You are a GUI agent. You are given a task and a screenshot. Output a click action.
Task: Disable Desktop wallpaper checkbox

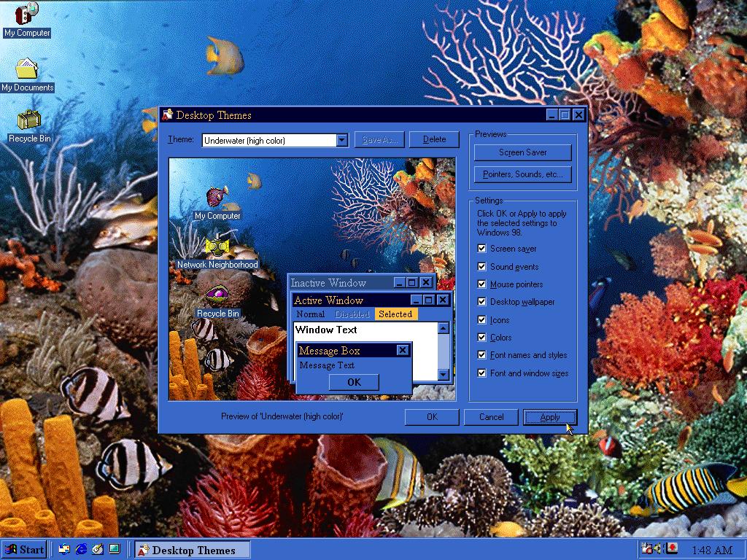coord(481,302)
